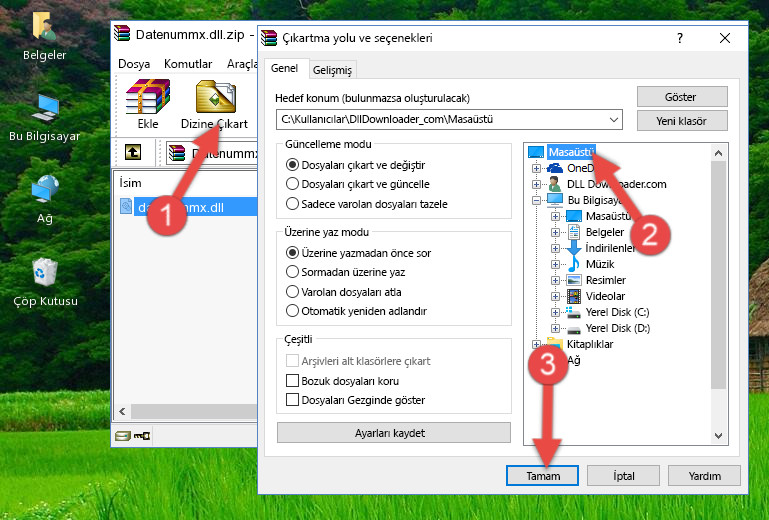Choose Dosyaları çıkart ve değiştir option
The image size is (769, 520).
(292, 165)
